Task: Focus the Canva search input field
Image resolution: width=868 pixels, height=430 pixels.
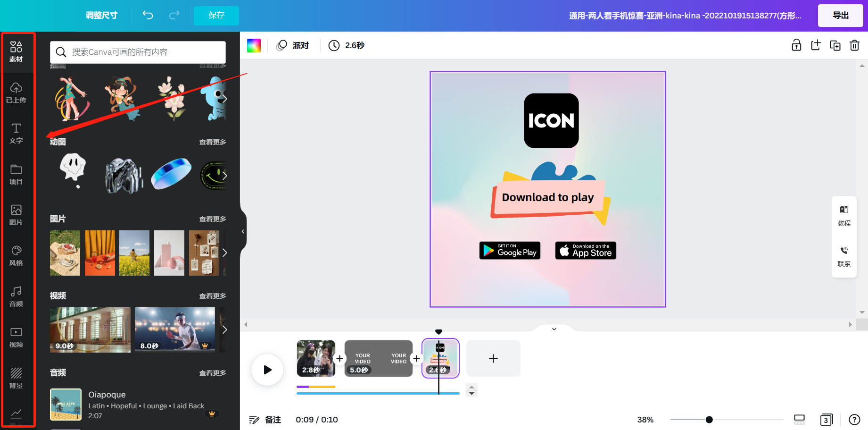Action: 138,52
